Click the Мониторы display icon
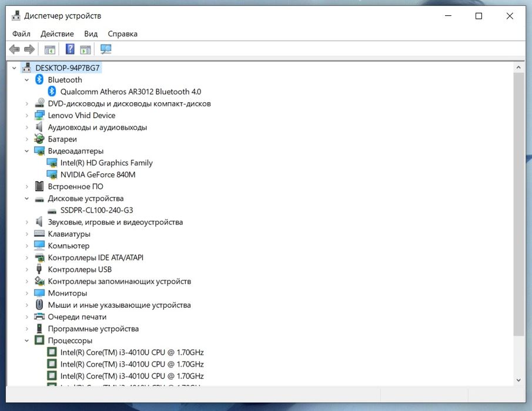 (x=39, y=293)
